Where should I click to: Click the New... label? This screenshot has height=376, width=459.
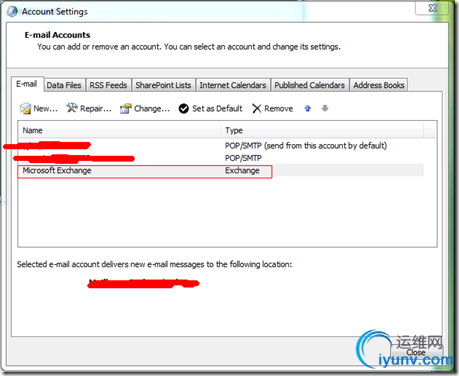click(46, 109)
